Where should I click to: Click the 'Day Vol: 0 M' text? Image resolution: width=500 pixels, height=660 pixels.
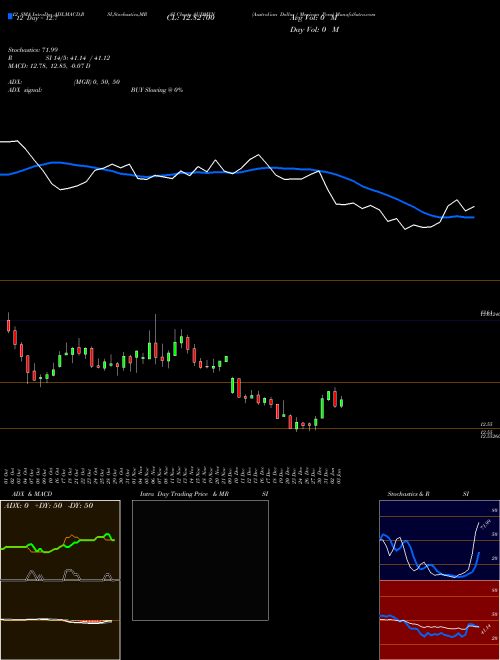click(x=314, y=30)
